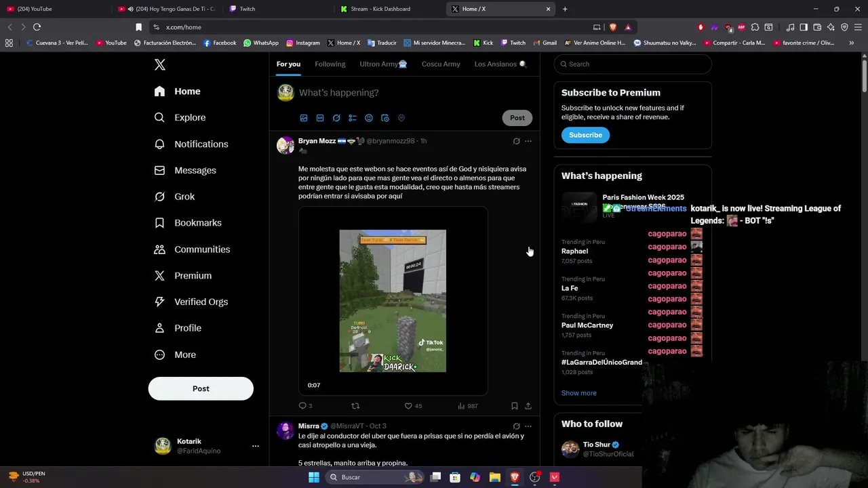Add a poll to the post
868x488 pixels.
[x=353, y=118]
